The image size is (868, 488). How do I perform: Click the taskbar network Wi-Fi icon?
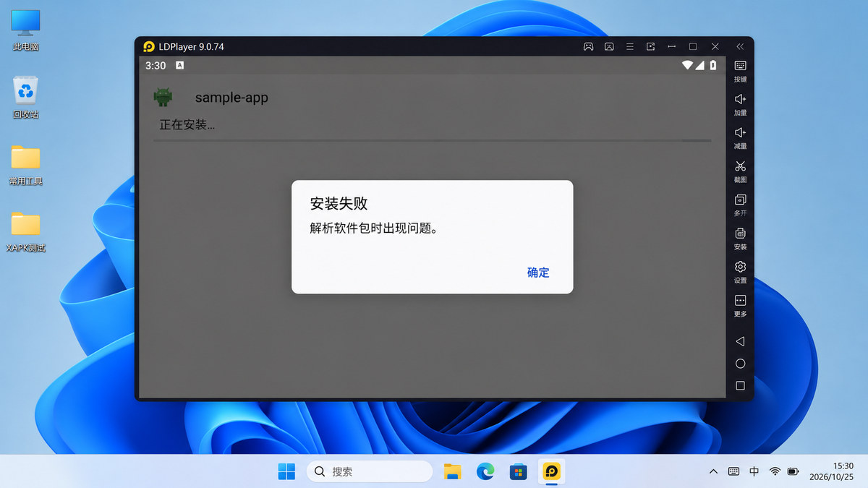point(775,471)
